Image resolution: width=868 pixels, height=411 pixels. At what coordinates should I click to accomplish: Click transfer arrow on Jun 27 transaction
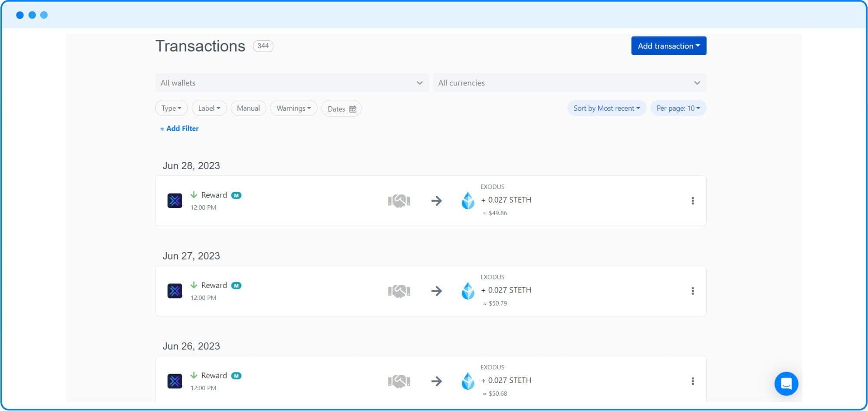(437, 291)
